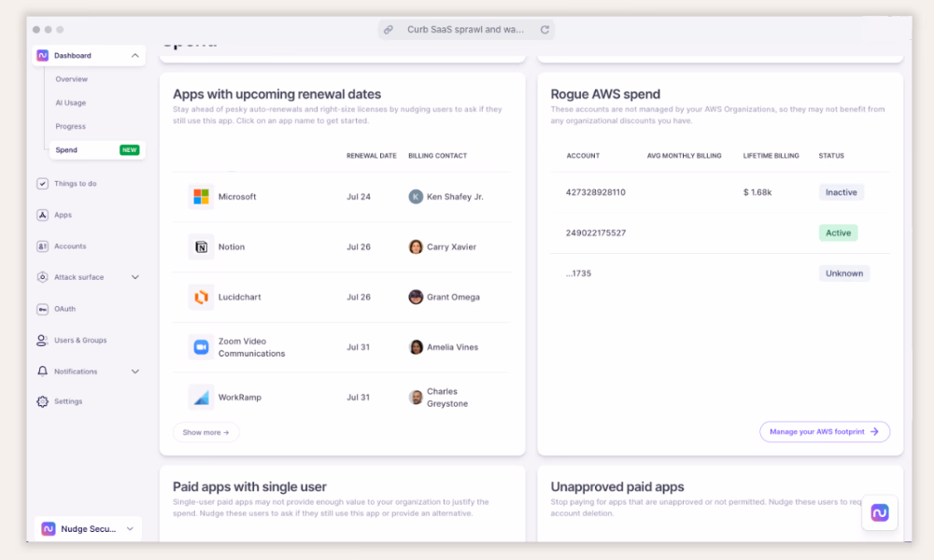Go to the Overview dashboard page

[71, 79]
